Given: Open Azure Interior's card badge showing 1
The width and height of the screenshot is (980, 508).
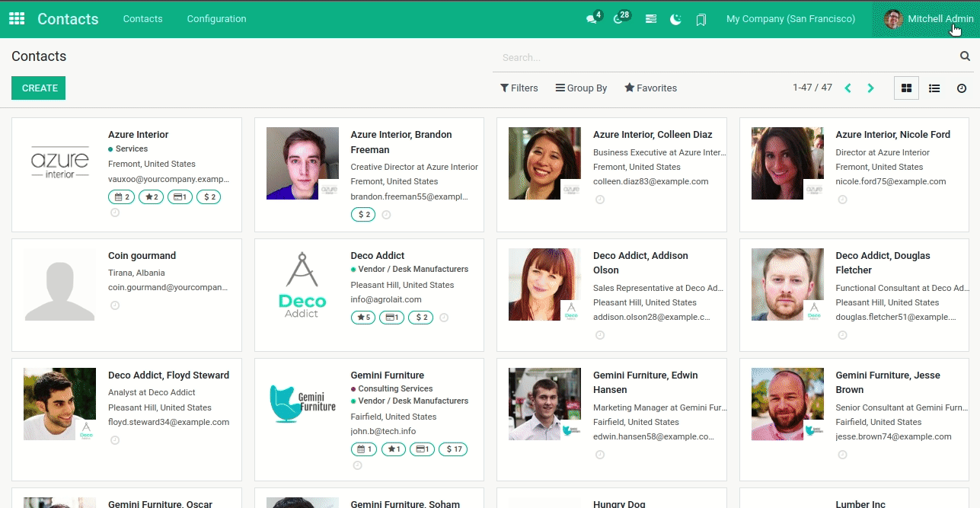Looking at the screenshot, I should [180, 197].
